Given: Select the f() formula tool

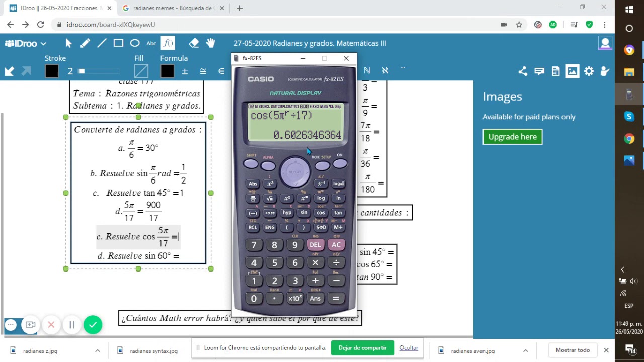Looking at the screenshot, I should [x=168, y=43].
